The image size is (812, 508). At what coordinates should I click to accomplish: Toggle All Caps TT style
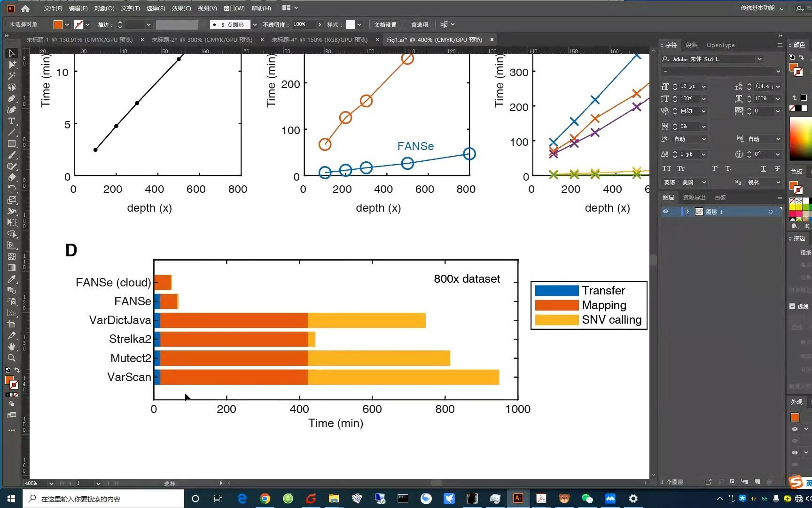pos(667,168)
